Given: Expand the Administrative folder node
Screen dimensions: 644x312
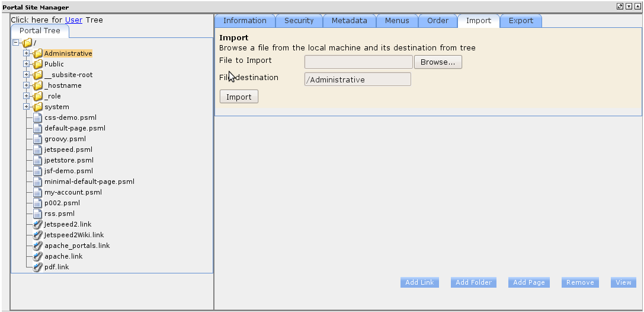Looking at the screenshot, I should (27, 53).
